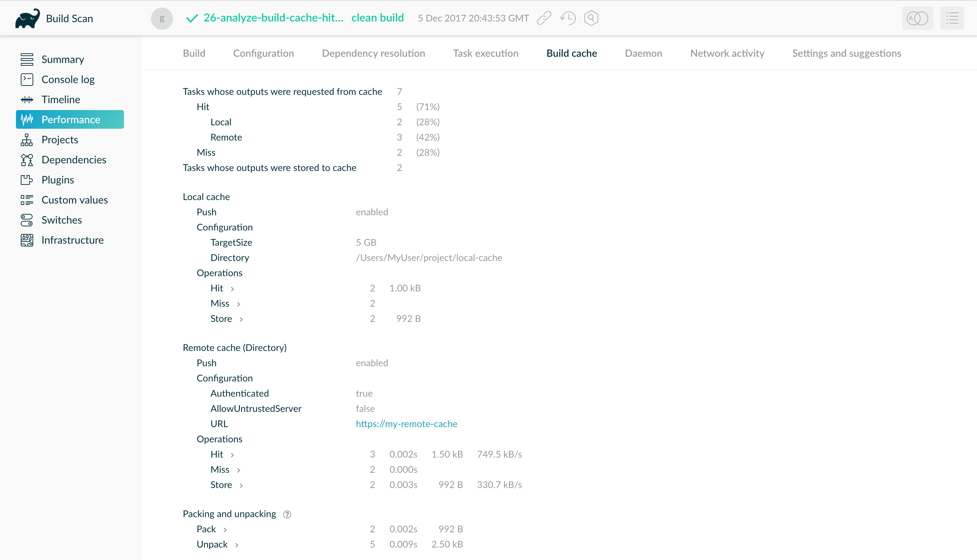Screen dimensions: 977x560
Task: Open the Network activity tab
Action: coord(727,53)
